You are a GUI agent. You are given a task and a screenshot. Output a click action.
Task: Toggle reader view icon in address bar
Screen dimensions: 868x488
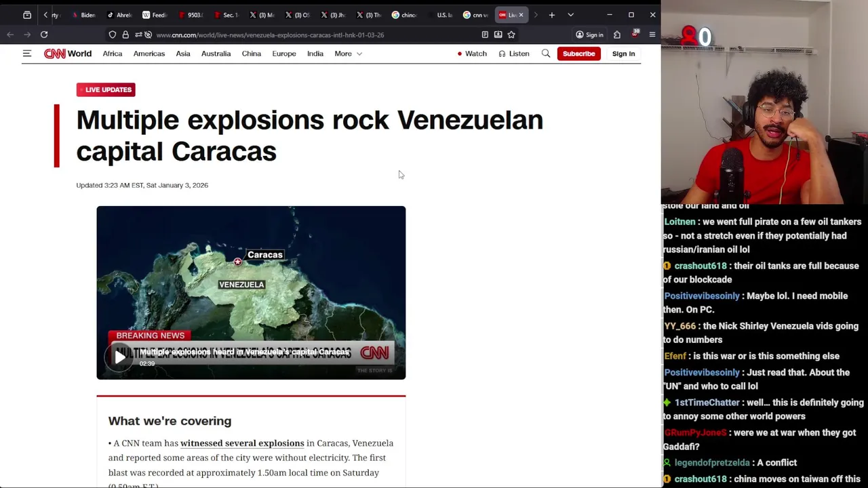(485, 35)
